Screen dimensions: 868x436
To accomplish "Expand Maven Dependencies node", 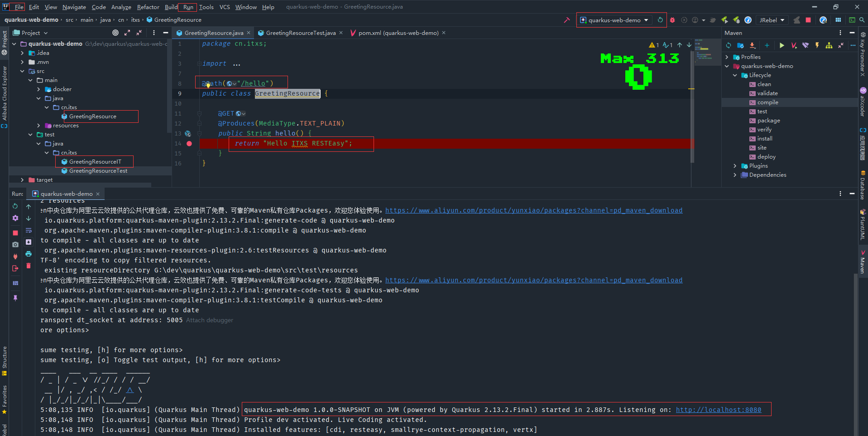I will point(735,175).
